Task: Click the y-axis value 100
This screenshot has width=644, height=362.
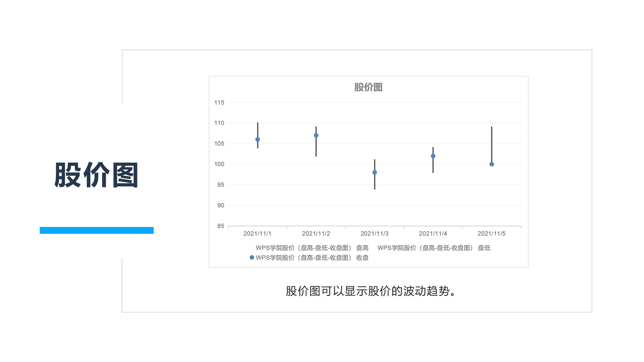Action: [x=219, y=164]
